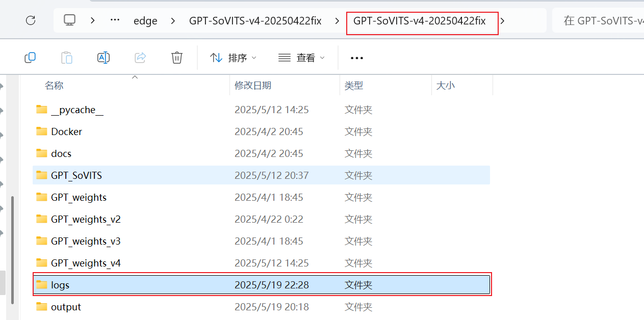Click date 2025/5/19 20:18 of output

(x=272, y=307)
